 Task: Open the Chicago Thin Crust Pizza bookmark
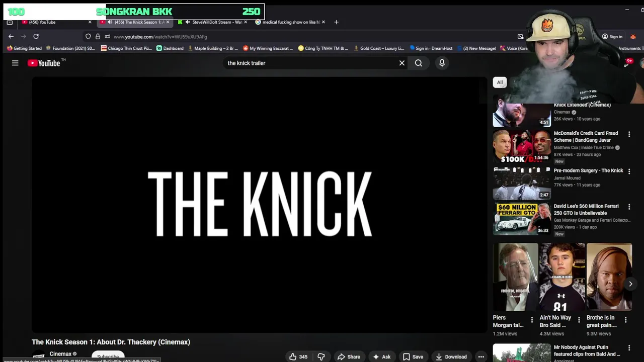coord(126,48)
